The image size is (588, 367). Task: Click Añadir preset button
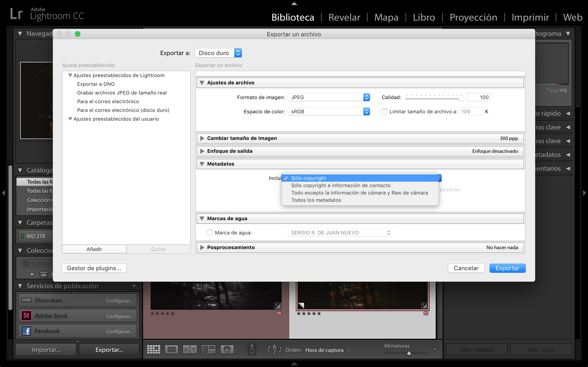(x=94, y=249)
